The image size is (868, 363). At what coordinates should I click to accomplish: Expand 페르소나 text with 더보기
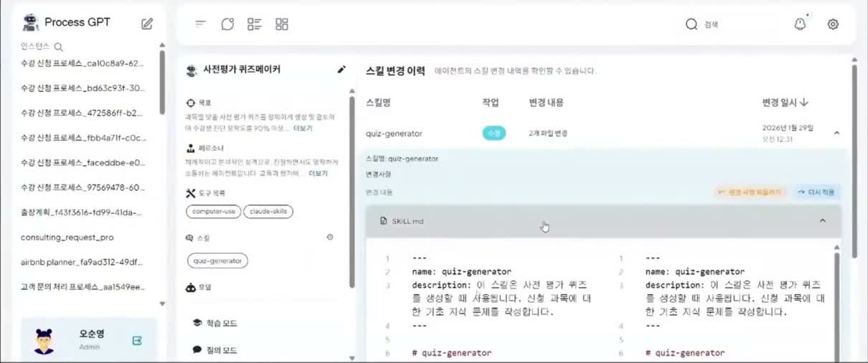319,174
